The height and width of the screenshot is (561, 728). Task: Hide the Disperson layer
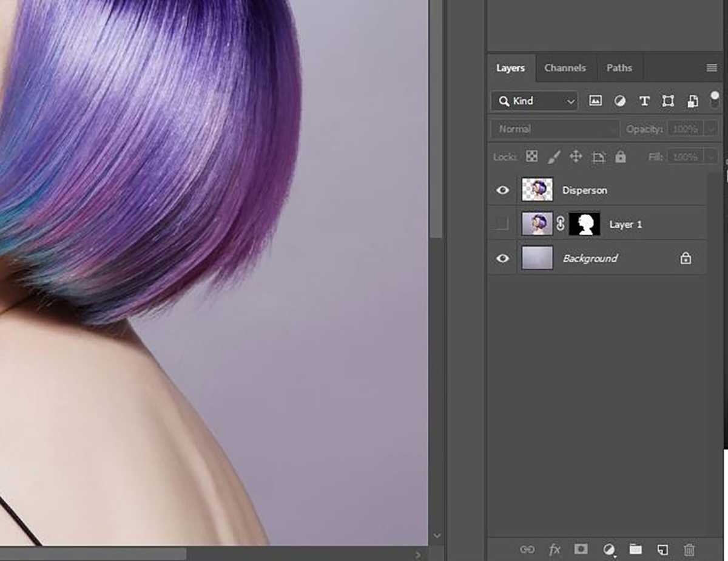pos(502,190)
